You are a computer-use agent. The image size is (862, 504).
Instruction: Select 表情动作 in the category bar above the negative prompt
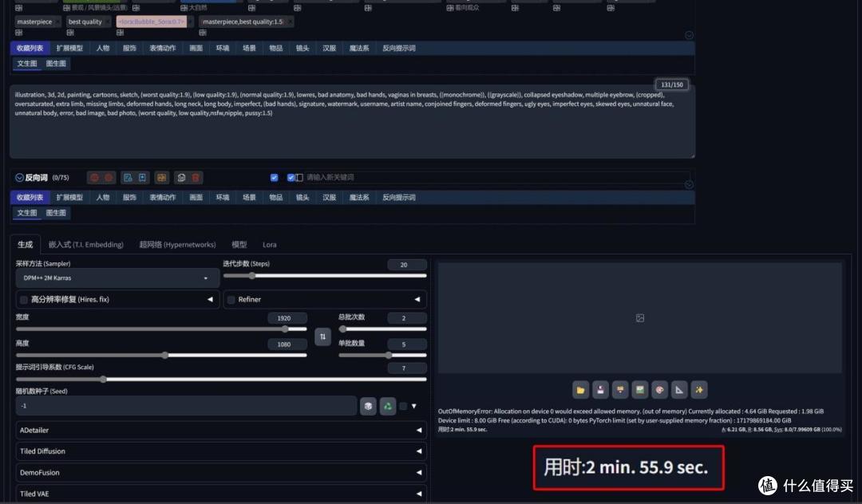tap(163, 49)
